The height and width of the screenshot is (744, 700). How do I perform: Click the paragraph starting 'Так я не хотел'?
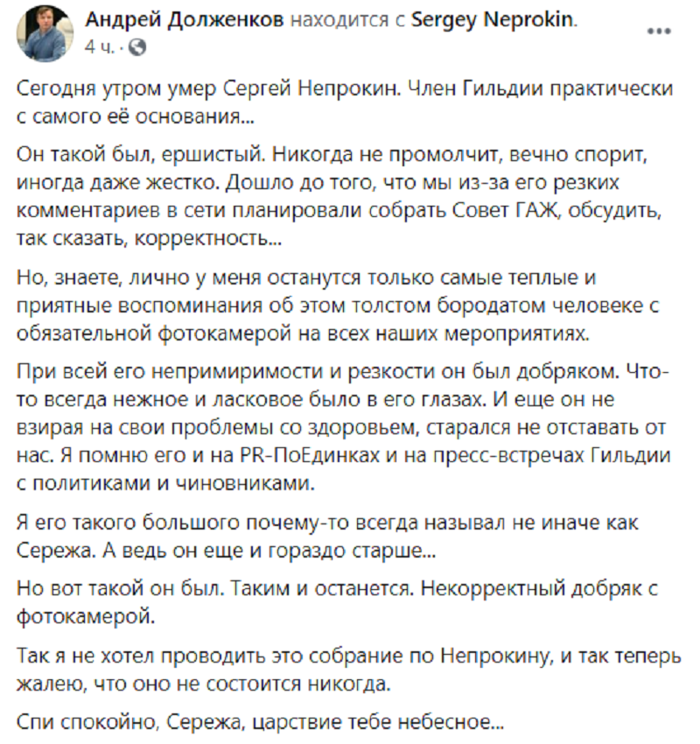(x=348, y=670)
